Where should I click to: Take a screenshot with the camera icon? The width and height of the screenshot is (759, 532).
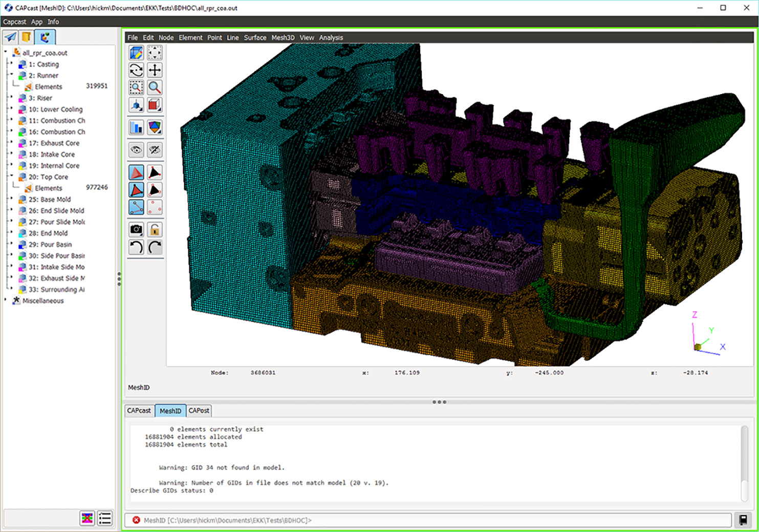click(136, 230)
